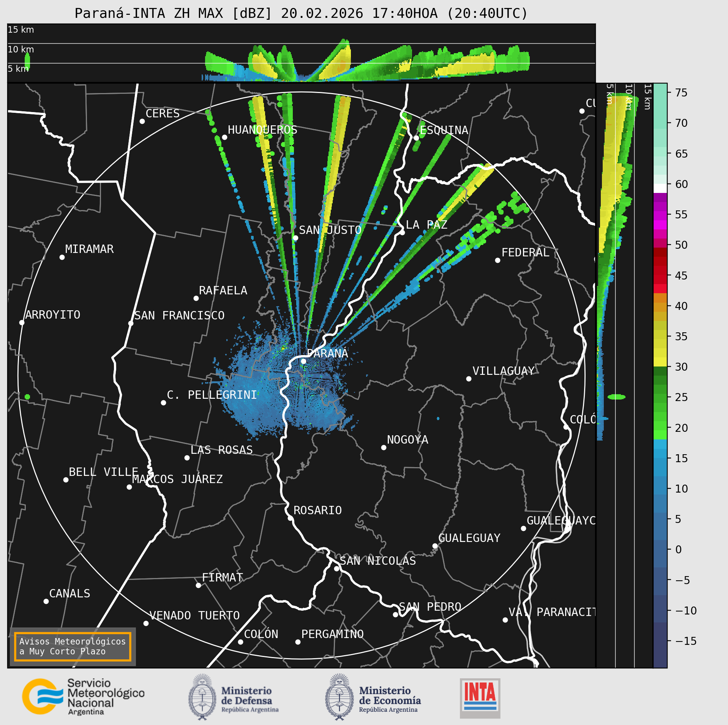Click the Servicio Meteorológico Nacional logo
The height and width of the screenshot is (725, 728).
pos(83,697)
